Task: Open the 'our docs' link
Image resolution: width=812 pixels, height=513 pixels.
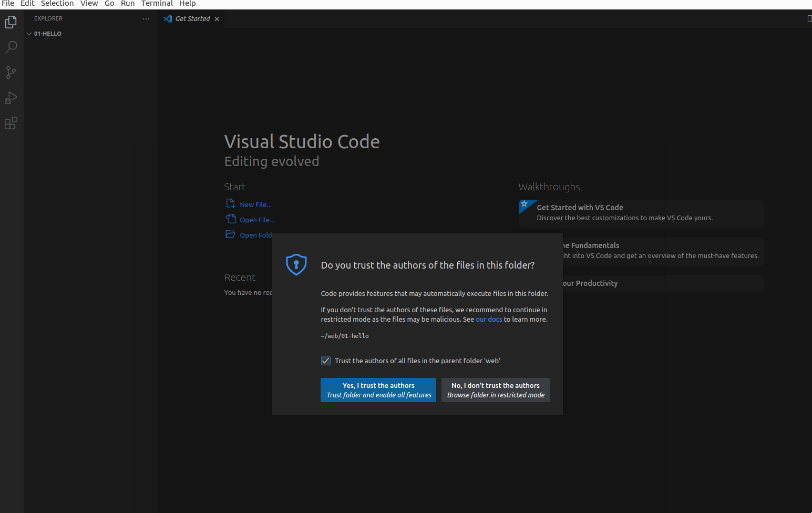Action: tap(489, 320)
